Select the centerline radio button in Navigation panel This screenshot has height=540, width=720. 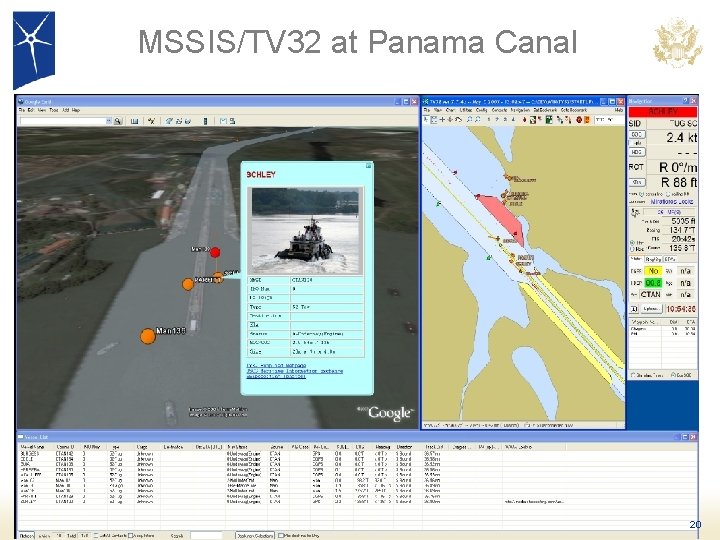point(641,194)
